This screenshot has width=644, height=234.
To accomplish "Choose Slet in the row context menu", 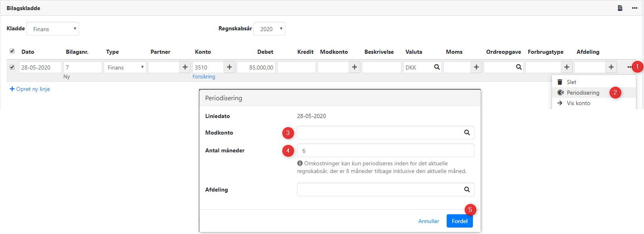I will [571, 82].
